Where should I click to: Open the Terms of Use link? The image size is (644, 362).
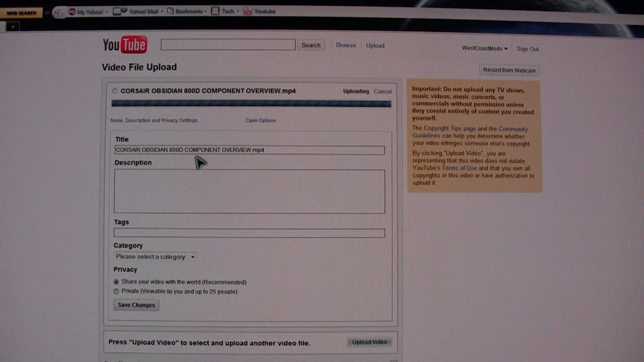[459, 168]
